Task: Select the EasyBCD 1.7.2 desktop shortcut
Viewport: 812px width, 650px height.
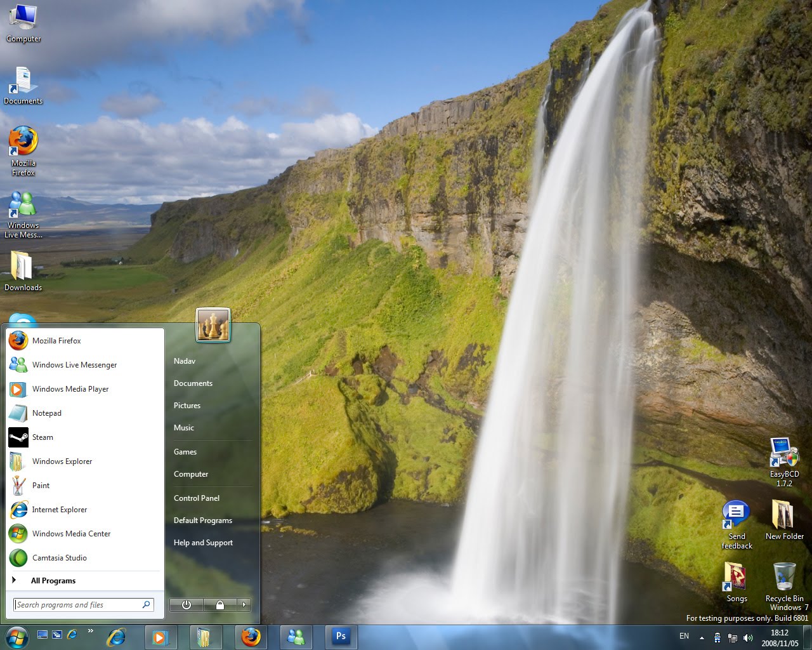Action: (784, 462)
